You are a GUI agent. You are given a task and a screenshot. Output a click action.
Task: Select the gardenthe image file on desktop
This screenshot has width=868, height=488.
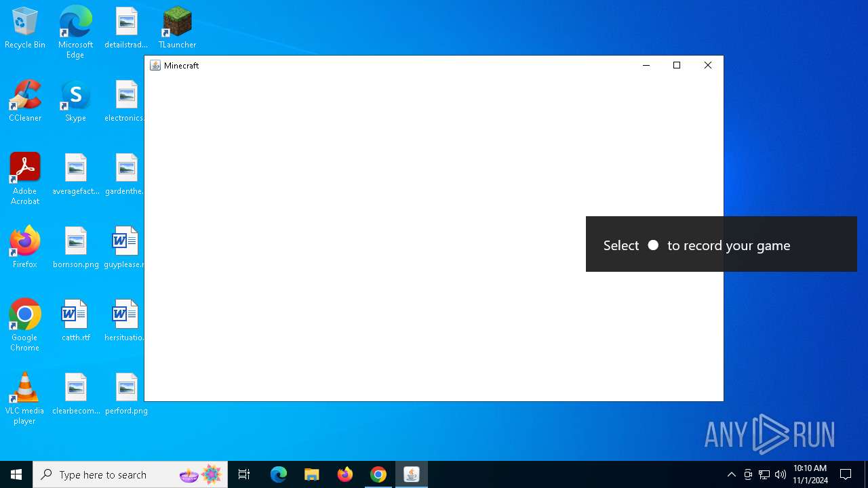tap(125, 175)
